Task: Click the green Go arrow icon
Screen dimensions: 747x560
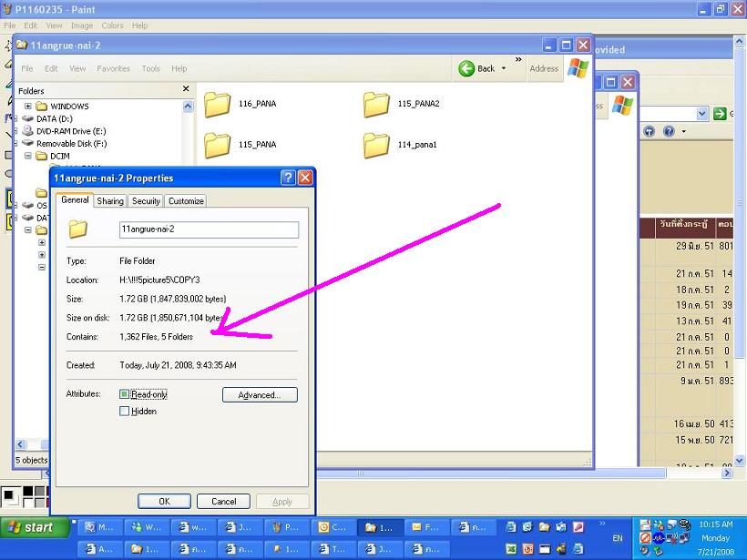Action: tap(720, 114)
